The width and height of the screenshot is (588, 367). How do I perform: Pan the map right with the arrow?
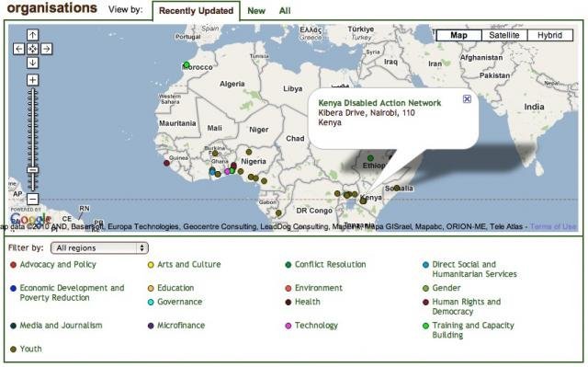point(47,49)
